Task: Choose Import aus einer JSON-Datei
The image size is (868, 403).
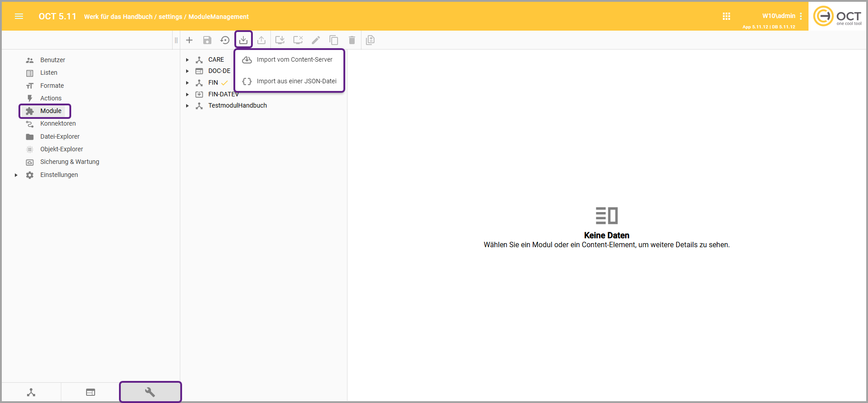Action: tap(296, 82)
